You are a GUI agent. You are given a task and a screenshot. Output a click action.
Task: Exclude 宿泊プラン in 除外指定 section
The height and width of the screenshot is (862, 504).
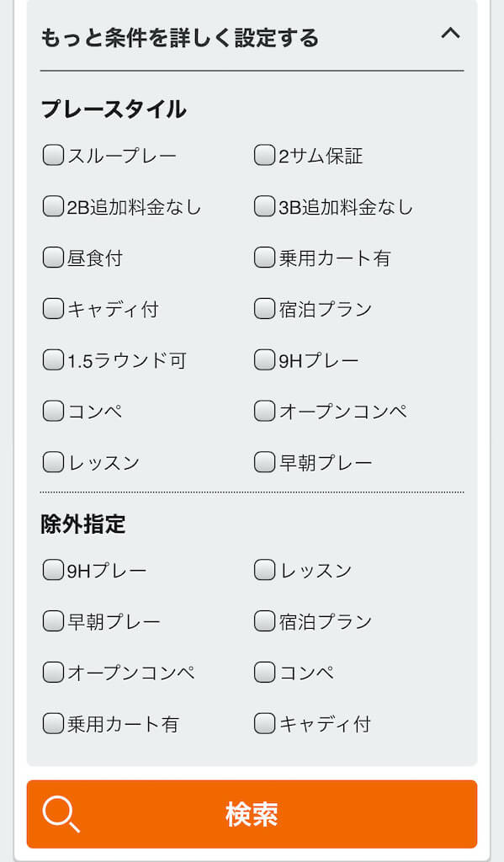pyautogui.click(x=264, y=621)
